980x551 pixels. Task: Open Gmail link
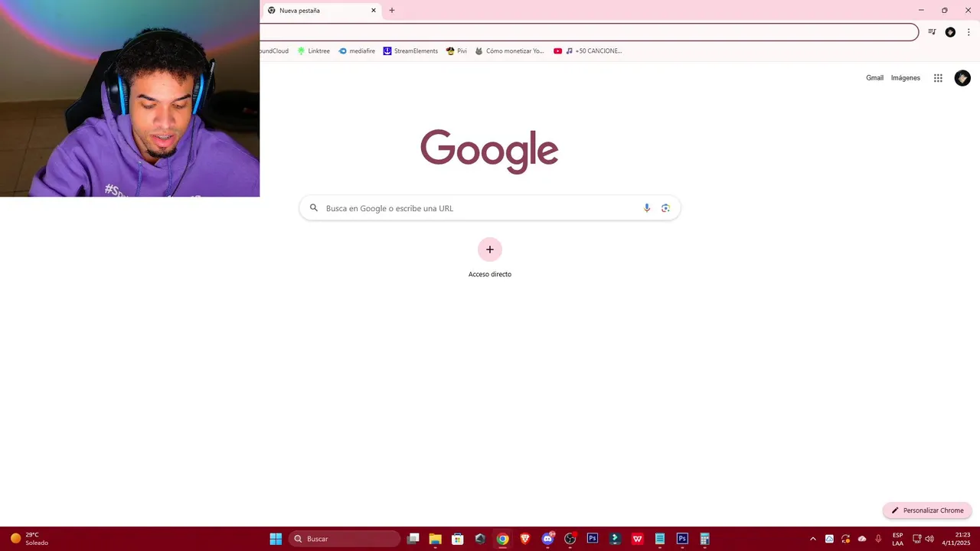tap(874, 78)
